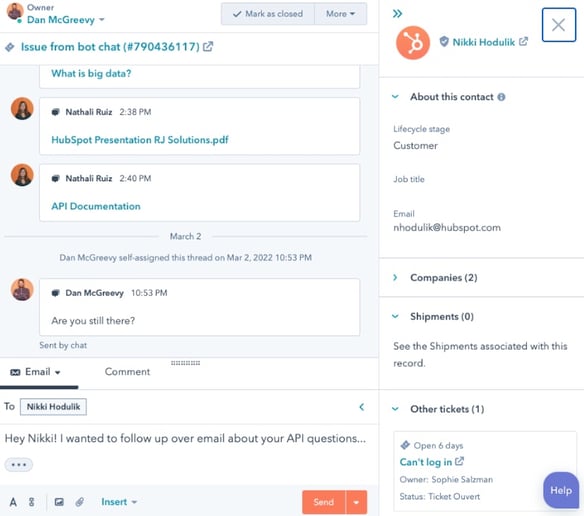The width and height of the screenshot is (584, 516).
Task: Click Dan McGreevy avatar in owner header
Action: point(15,12)
